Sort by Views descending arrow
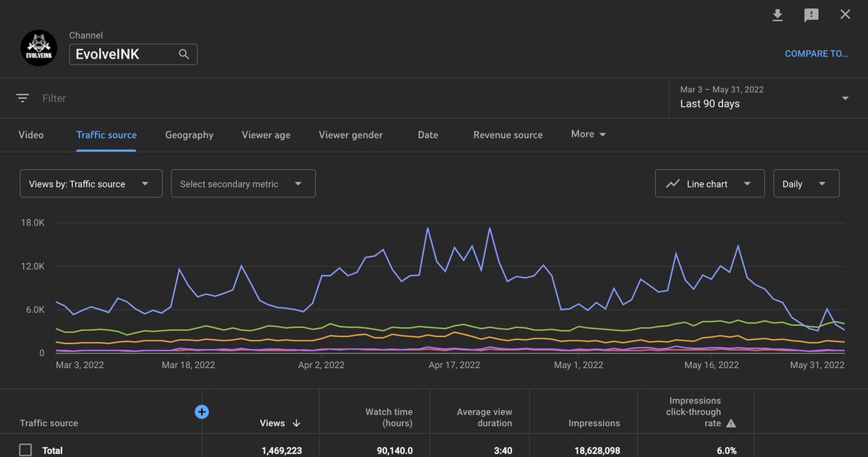This screenshot has height=457, width=868. [297, 423]
